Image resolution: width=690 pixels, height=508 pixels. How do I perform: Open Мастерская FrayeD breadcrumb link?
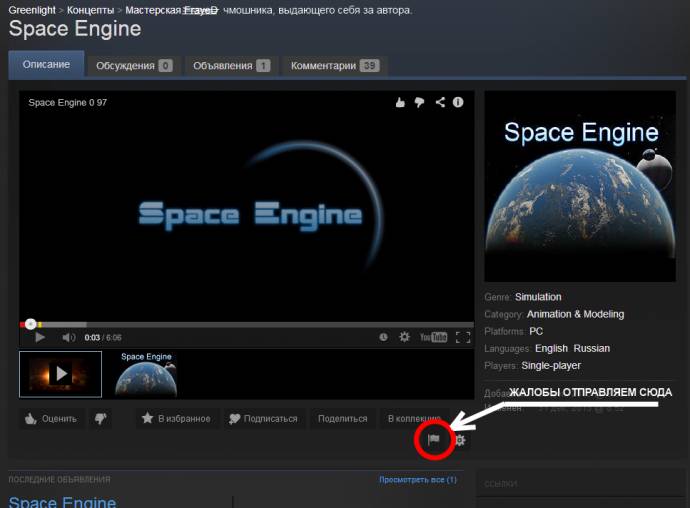[171, 10]
